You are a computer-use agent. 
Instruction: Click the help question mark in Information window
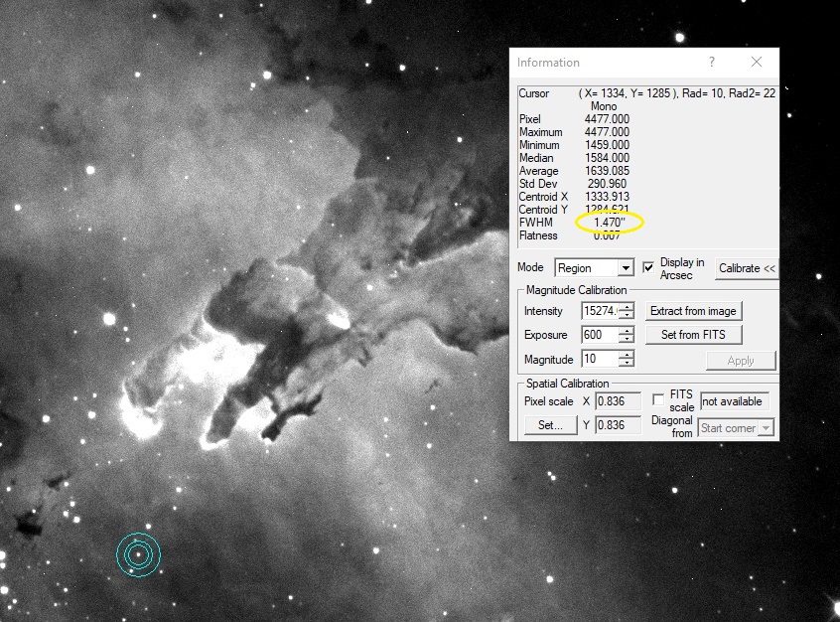click(x=712, y=63)
